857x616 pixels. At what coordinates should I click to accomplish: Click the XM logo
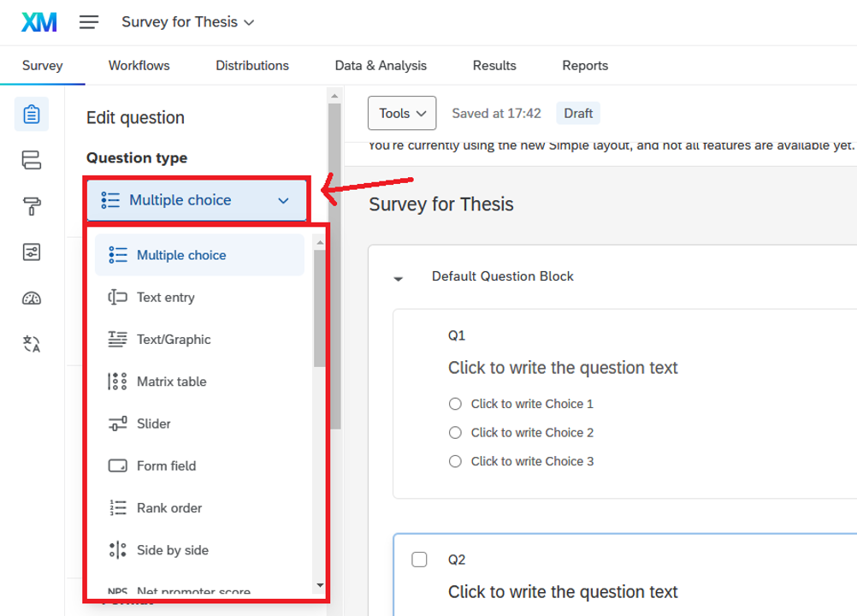tap(39, 22)
